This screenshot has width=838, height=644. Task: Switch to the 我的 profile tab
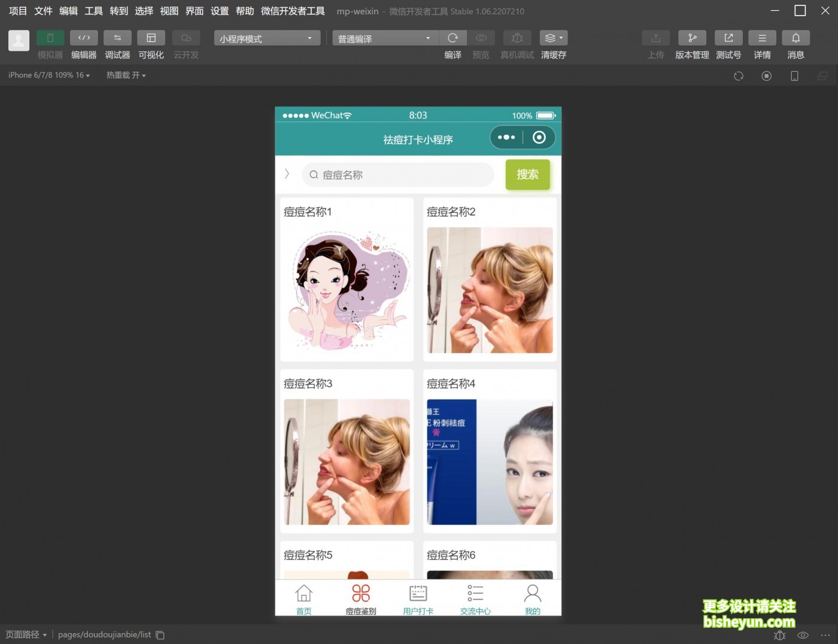[533, 599]
